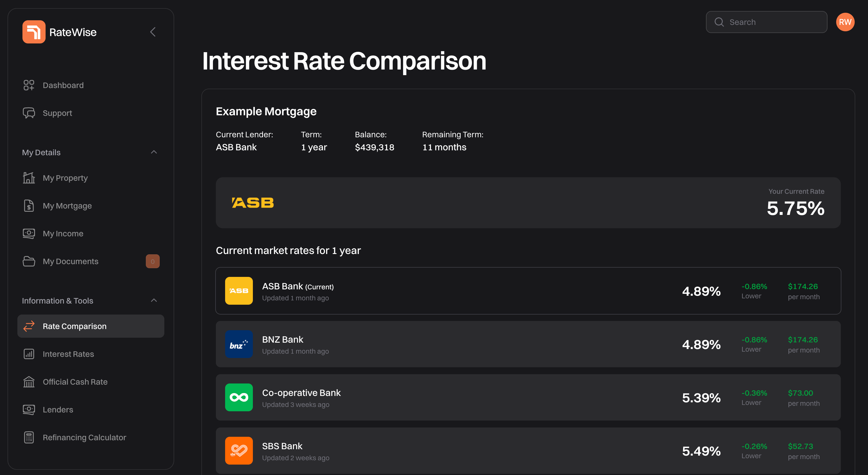Click into the Search field
Image resolution: width=868 pixels, height=475 pixels.
pos(766,22)
